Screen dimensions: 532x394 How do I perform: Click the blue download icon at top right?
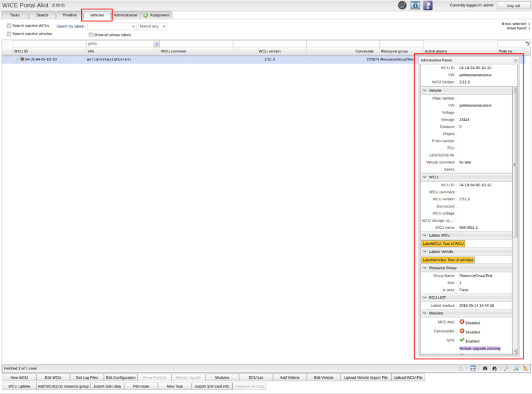416,5
